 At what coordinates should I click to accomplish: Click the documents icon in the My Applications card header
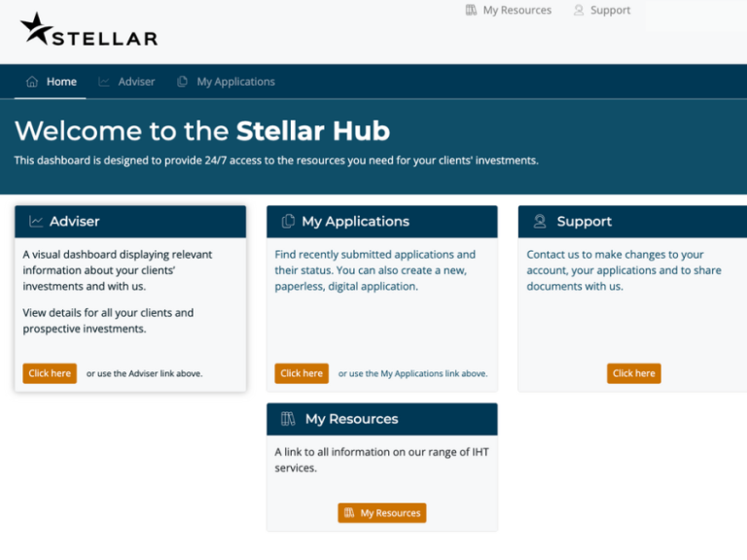[288, 222]
